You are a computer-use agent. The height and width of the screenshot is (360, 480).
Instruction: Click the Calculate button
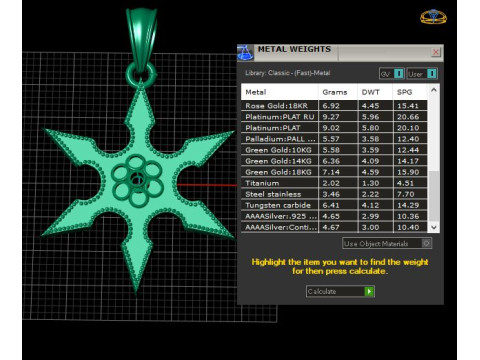[340, 291]
